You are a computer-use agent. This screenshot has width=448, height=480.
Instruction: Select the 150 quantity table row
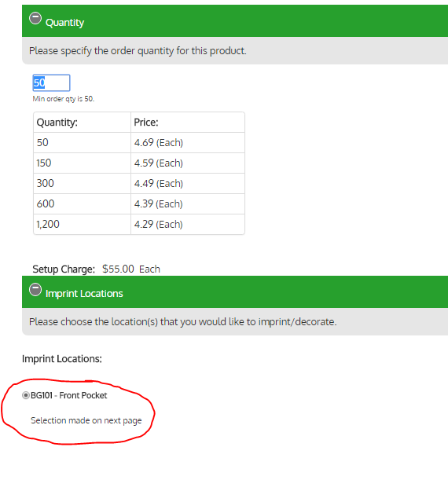139,163
